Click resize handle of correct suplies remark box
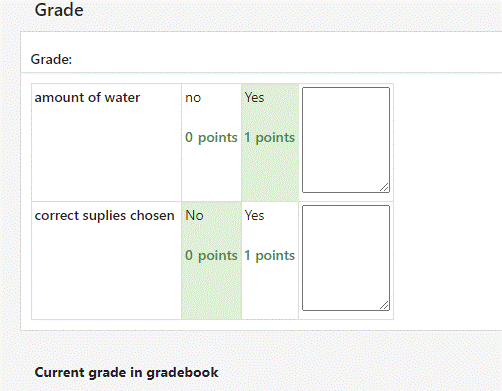Viewport: 502px width, 391px height. [384, 305]
